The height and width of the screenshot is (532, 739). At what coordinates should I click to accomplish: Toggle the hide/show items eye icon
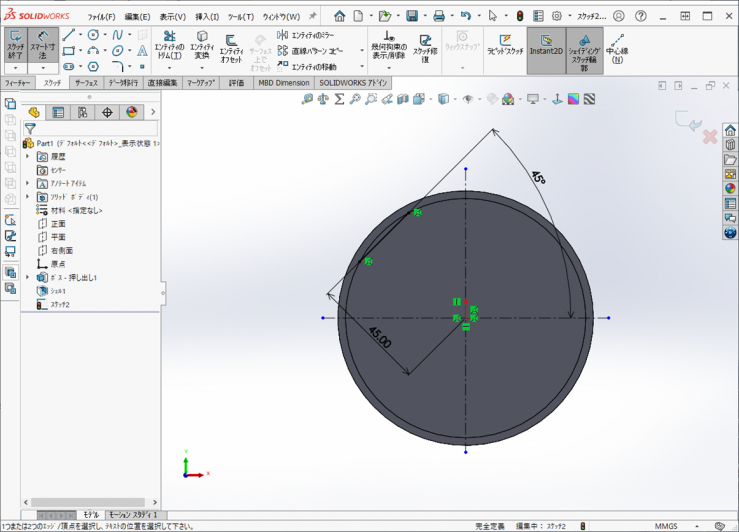[x=467, y=99]
